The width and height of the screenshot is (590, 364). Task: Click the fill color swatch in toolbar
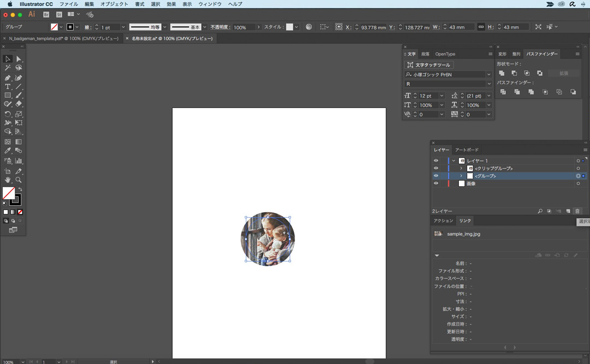[8, 193]
